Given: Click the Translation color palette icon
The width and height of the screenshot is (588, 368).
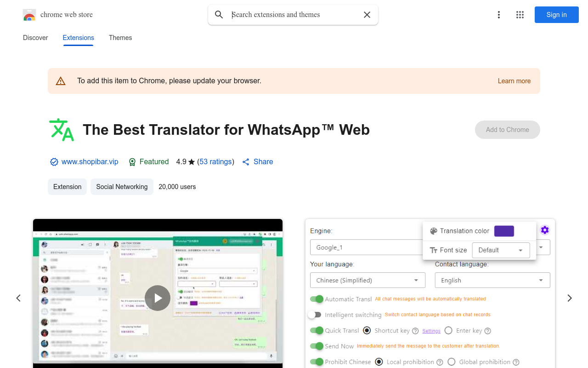Looking at the screenshot, I should [x=434, y=231].
